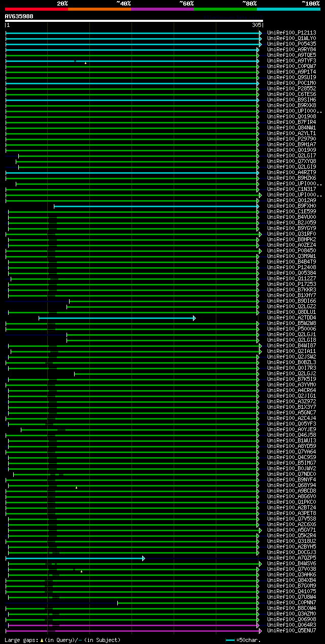Select the label UniRef100_Q06908

click(x=291, y=619)
